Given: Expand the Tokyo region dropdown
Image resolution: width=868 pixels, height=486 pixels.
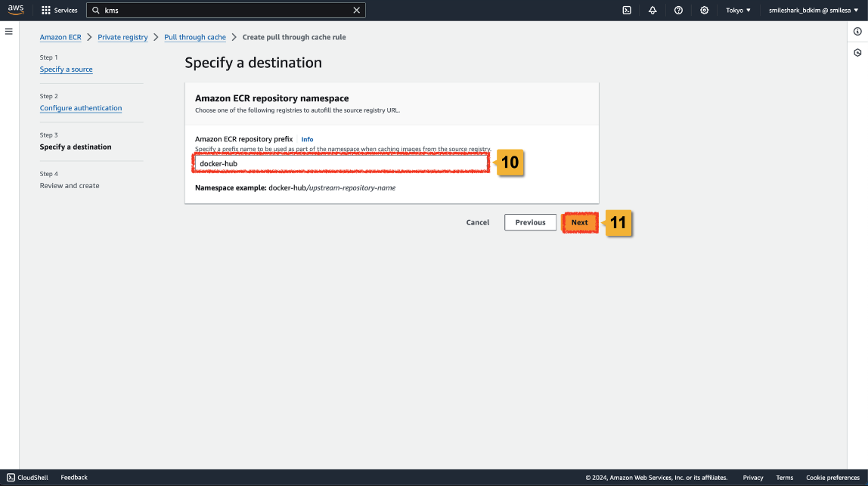Looking at the screenshot, I should pyautogui.click(x=738, y=11).
